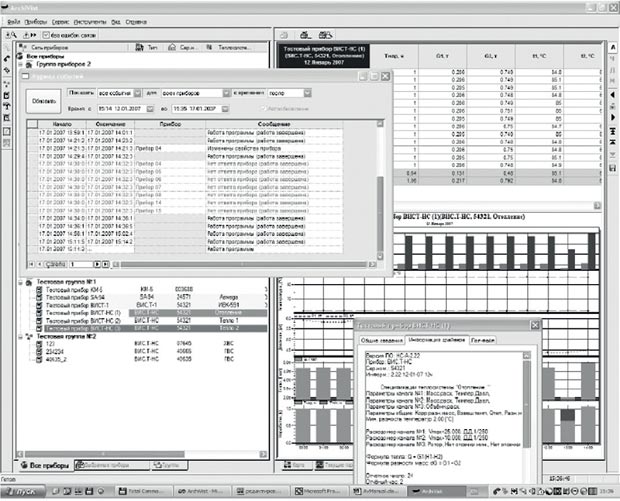Collapse the Тестовая группа №1 tree node
Image resolution: width=620 pixels, height=501 pixels.
pos(20,282)
